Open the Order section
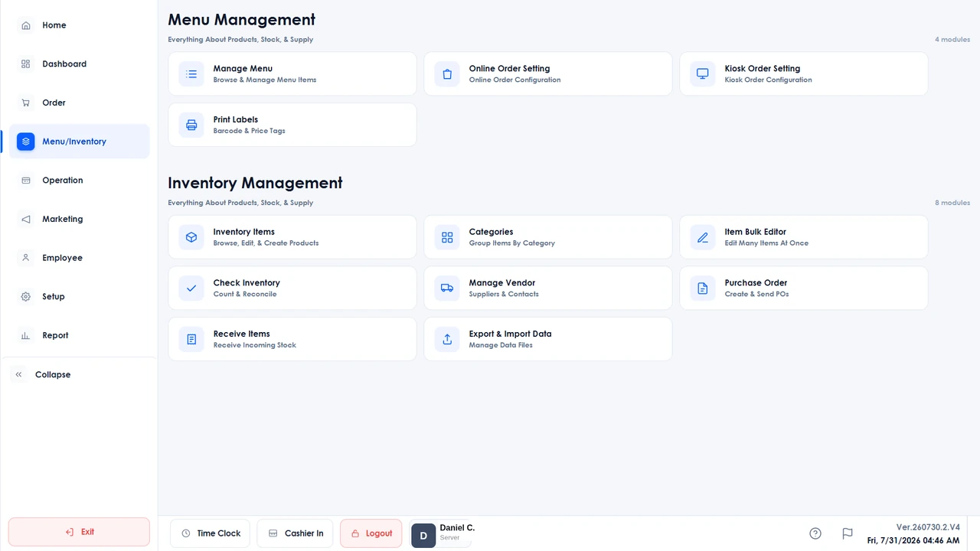Viewport: 980px width, 551px height. (80, 103)
